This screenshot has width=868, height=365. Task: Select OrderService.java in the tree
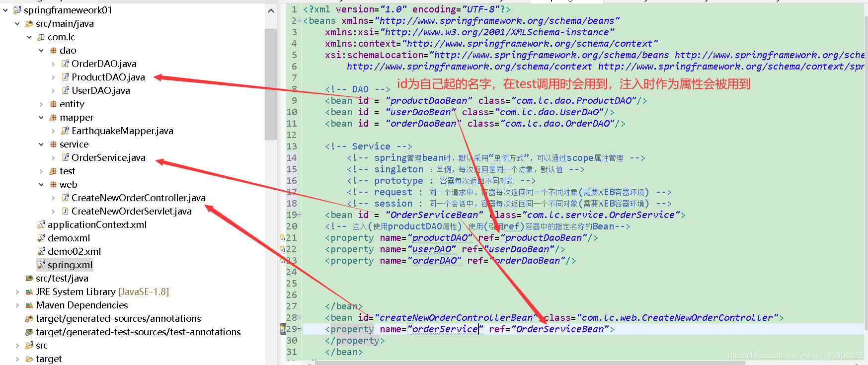[109, 157]
